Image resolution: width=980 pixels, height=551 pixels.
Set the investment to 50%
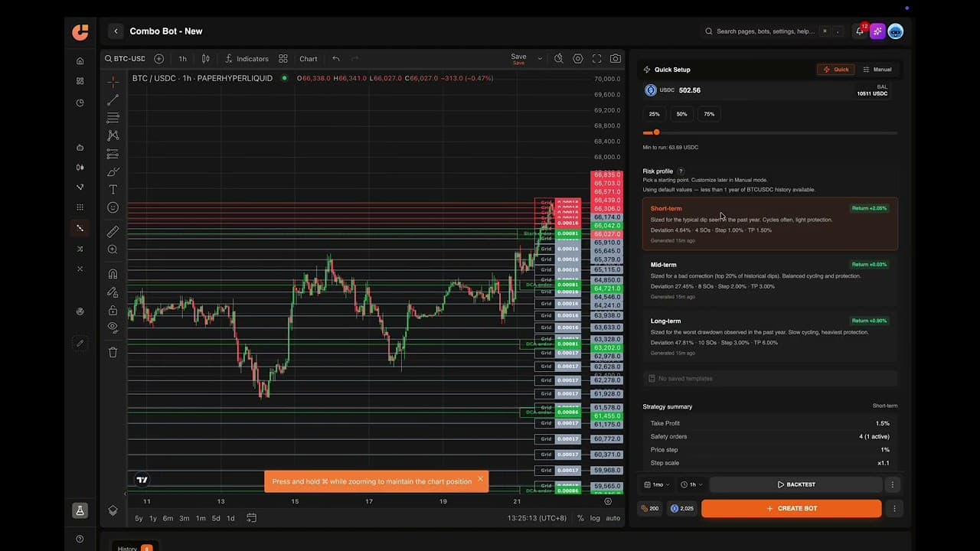pyautogui.click(x=681, y=114)
